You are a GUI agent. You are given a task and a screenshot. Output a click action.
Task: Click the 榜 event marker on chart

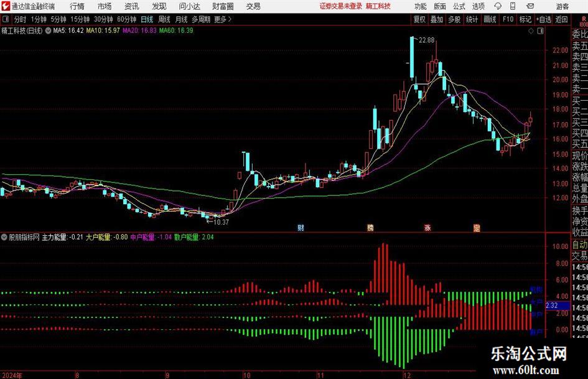(370, 228)
